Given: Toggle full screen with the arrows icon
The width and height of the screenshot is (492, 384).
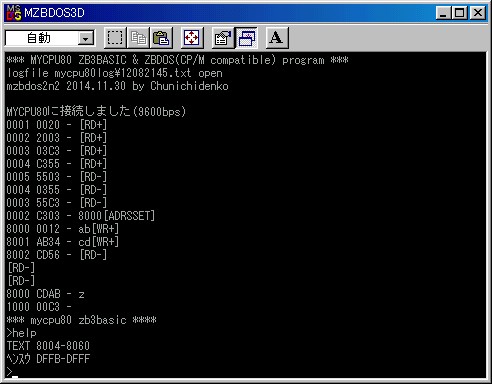Looking at the screenshot, I should pos(192,38).
